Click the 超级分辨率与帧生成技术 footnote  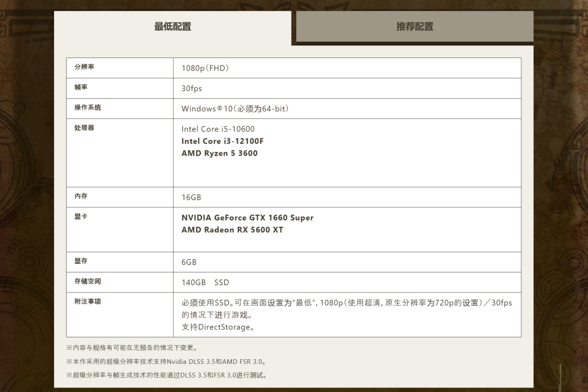click(x=167, y=375)
